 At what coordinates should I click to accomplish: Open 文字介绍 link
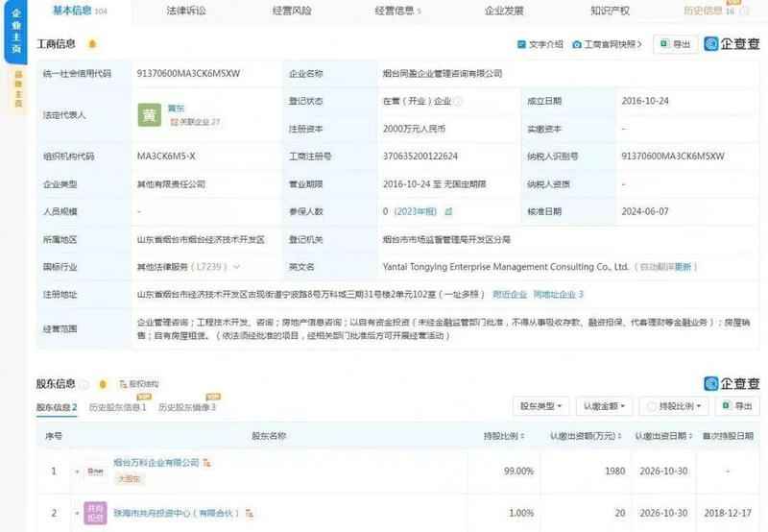(540, 44)
